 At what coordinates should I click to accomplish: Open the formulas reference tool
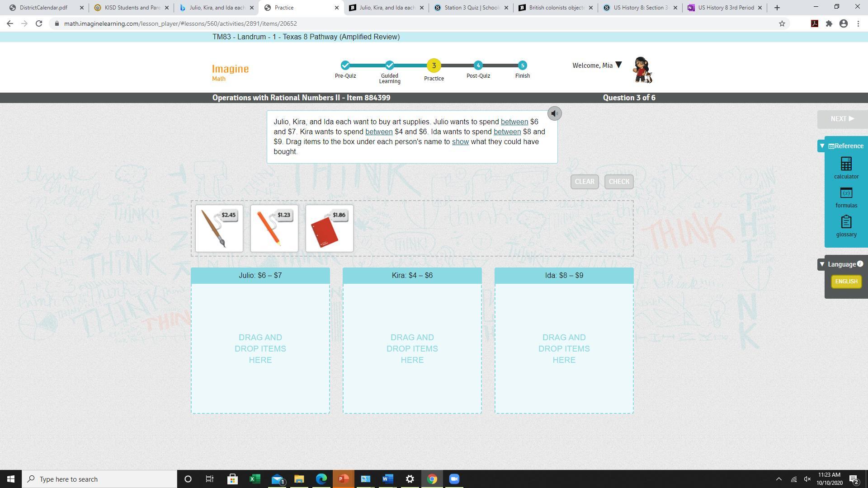pyautogui.click(x=846, y=197)
